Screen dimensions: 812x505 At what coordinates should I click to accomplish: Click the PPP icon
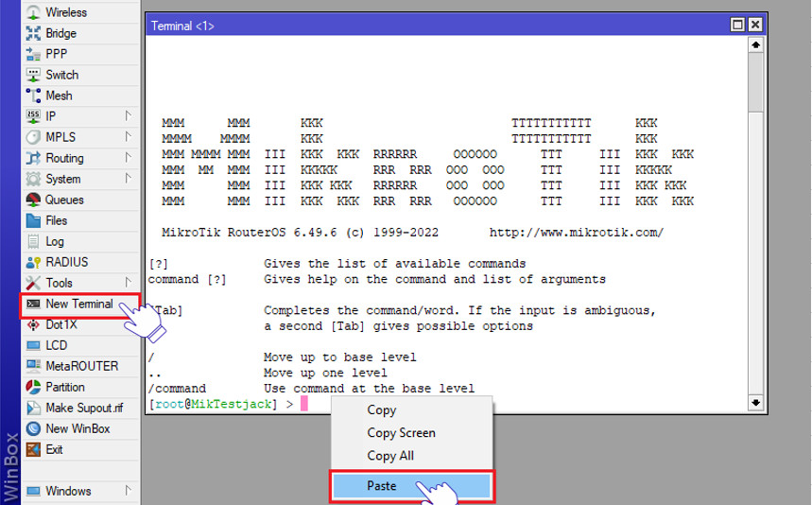pyautogui.click(x=33, y=54)
